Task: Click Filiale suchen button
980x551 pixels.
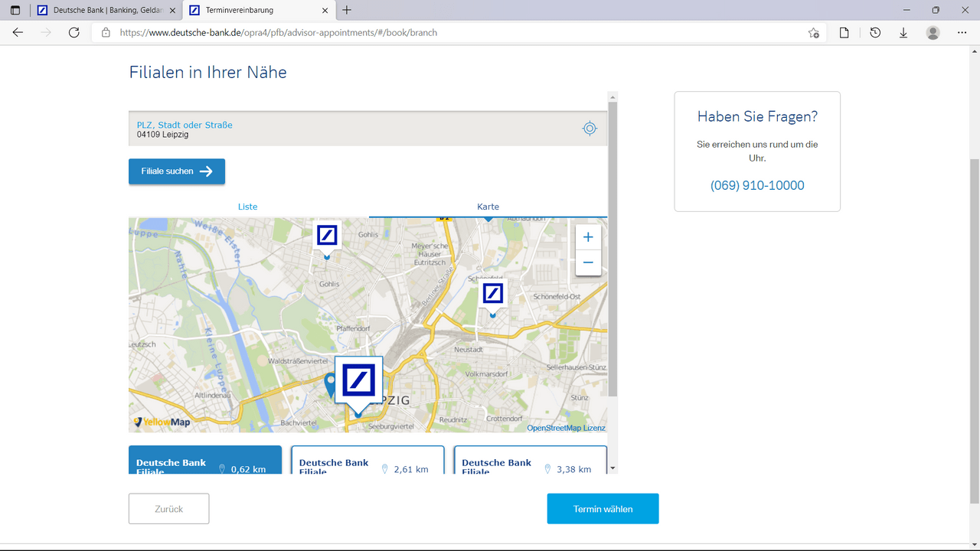Action: 177,171
